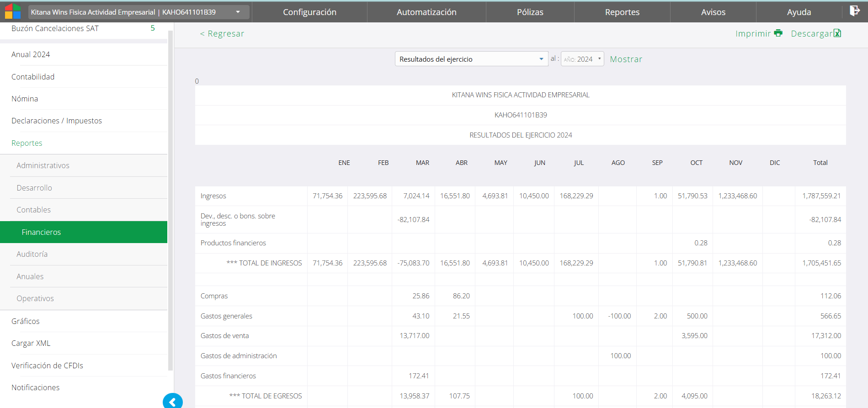This screenshot has width=868, height=408.
Task: Click the sidebar vertical scrollbar
Action: tap(170, 201)
